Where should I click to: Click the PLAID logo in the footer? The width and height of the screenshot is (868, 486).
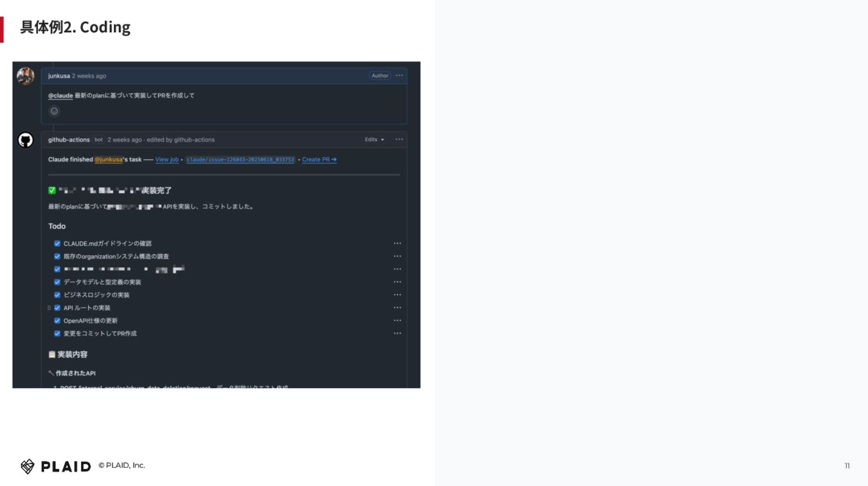pos(56,466)
